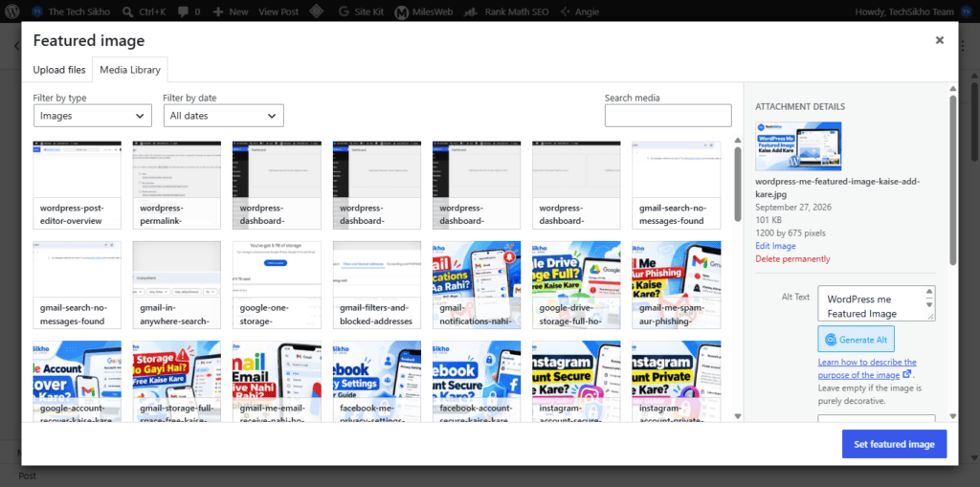This screenshot has height=487, width=980.
Task: Click the media grid scrollbar thumb
Action: [x=738, y=185]
